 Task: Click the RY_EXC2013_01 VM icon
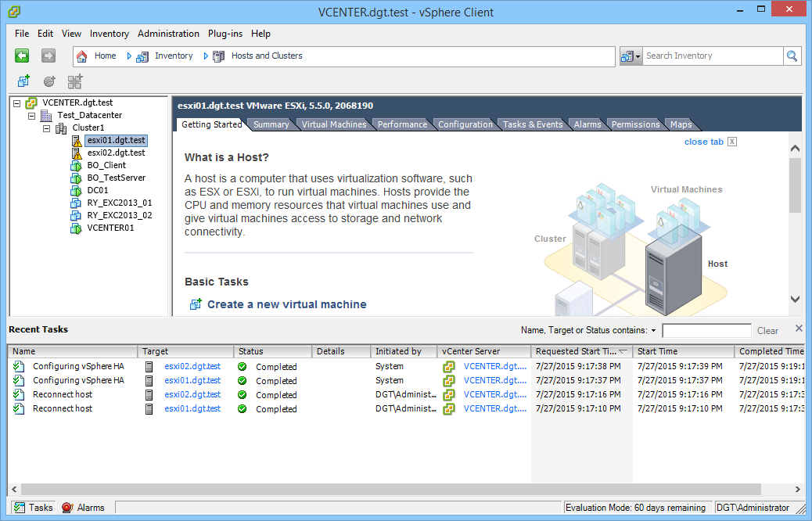(x=76, y=203)
